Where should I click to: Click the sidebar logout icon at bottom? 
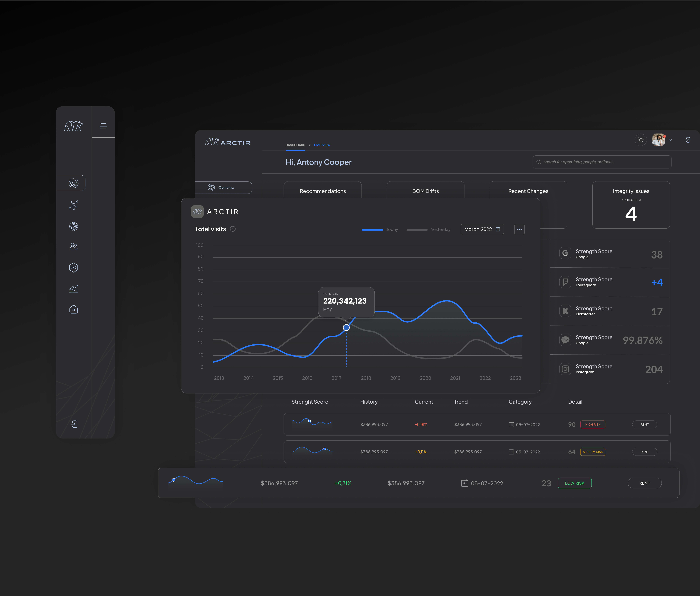[x=74, y=424]
